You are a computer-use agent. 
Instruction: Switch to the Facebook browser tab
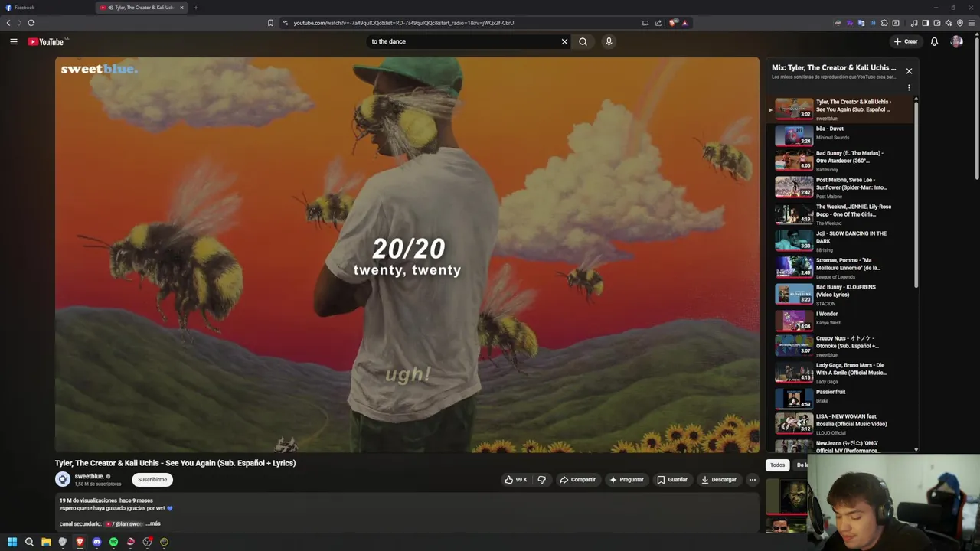(x=46, y=8)
